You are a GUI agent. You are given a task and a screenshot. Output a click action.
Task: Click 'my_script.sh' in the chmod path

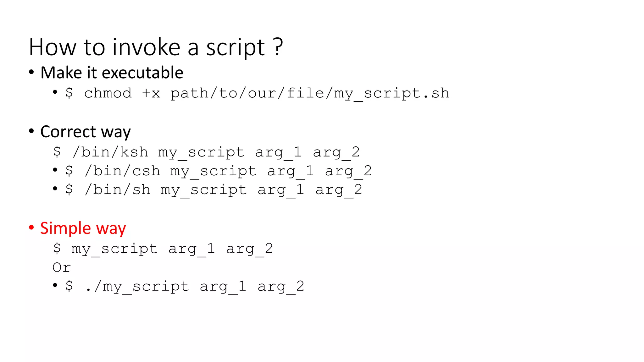point(392,94)
